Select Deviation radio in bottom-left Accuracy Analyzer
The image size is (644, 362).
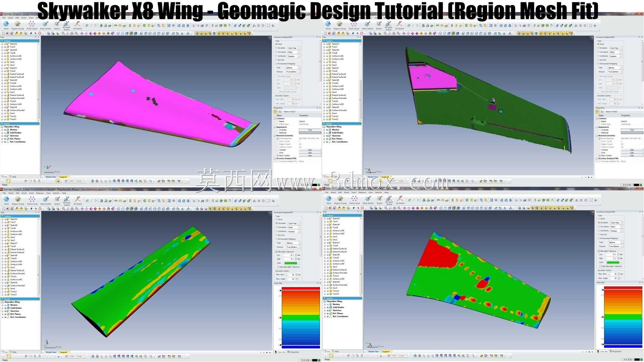pos(277,223)
